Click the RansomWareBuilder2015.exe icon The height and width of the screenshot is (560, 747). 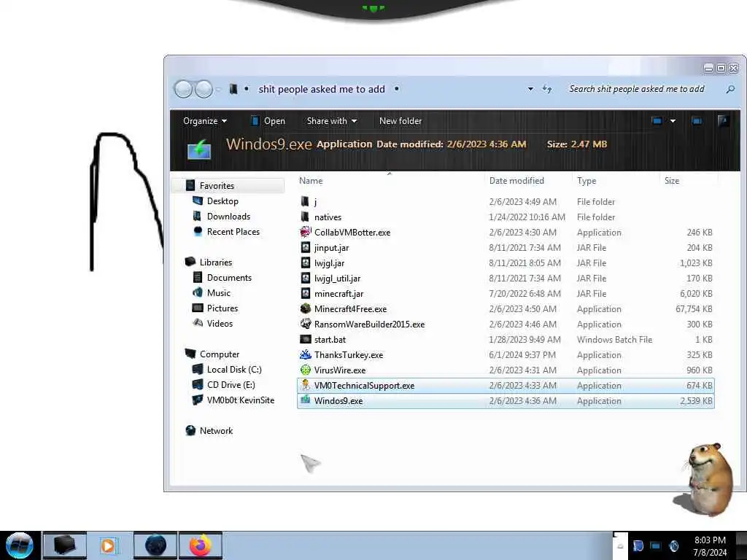click(x=306, y=324)
